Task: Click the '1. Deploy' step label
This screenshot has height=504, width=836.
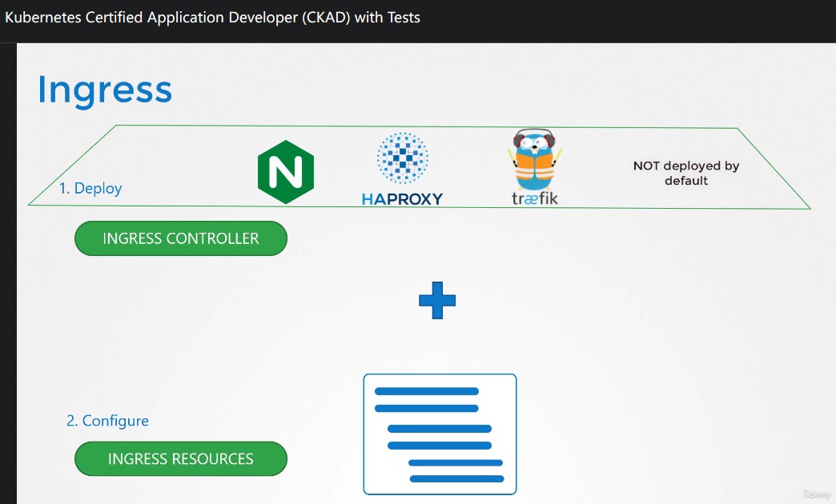Action: tap(90, 188)
